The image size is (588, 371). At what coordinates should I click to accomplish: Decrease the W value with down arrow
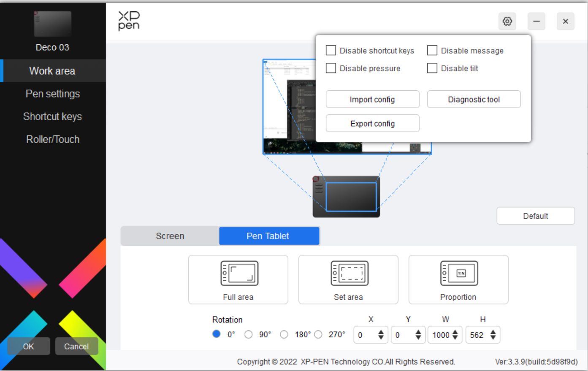(x=455, y=338)
